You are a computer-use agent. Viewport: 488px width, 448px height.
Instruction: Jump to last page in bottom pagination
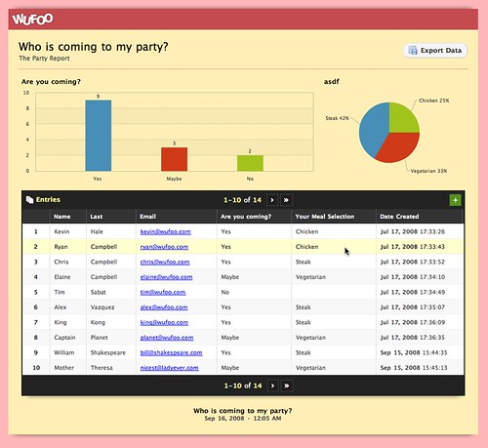(287, 386)
